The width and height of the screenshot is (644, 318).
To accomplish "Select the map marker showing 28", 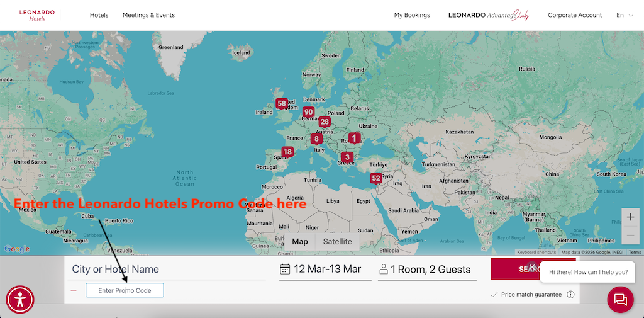I will coord(325,122).
